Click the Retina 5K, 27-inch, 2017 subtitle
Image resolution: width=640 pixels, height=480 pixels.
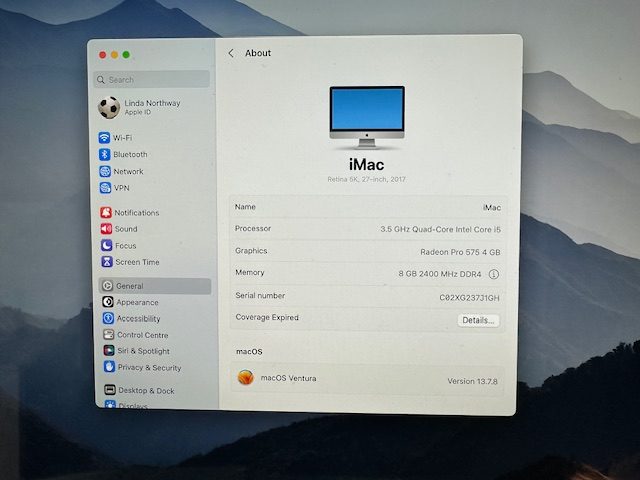(367, 179)
